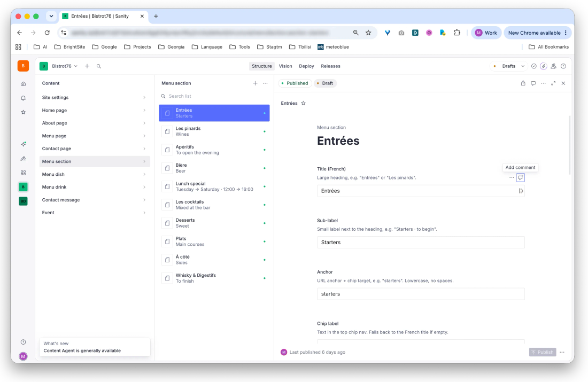Open the sparkle AI assistant icon
This screenshot has width=588, height=382.
pyautogui.click(x=23, y=144)
